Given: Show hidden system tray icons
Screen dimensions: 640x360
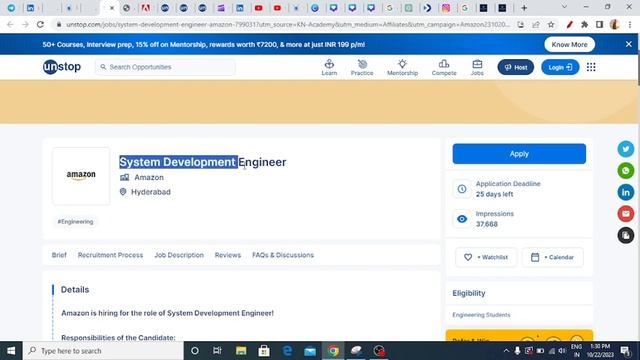Looking at the screenshot, I should (x=506, y=351).
